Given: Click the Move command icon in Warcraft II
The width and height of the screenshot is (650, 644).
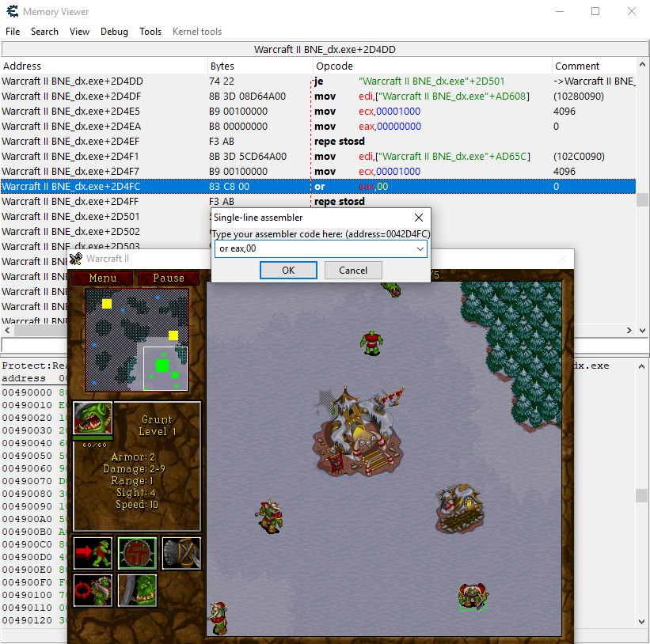Looking at the screenshot, I should coord(93,553).
